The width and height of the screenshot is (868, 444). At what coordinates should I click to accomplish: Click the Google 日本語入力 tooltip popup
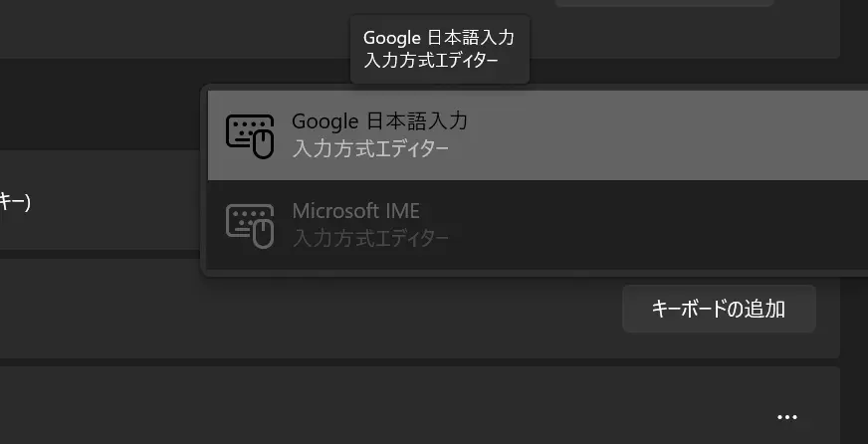point(440,49)
